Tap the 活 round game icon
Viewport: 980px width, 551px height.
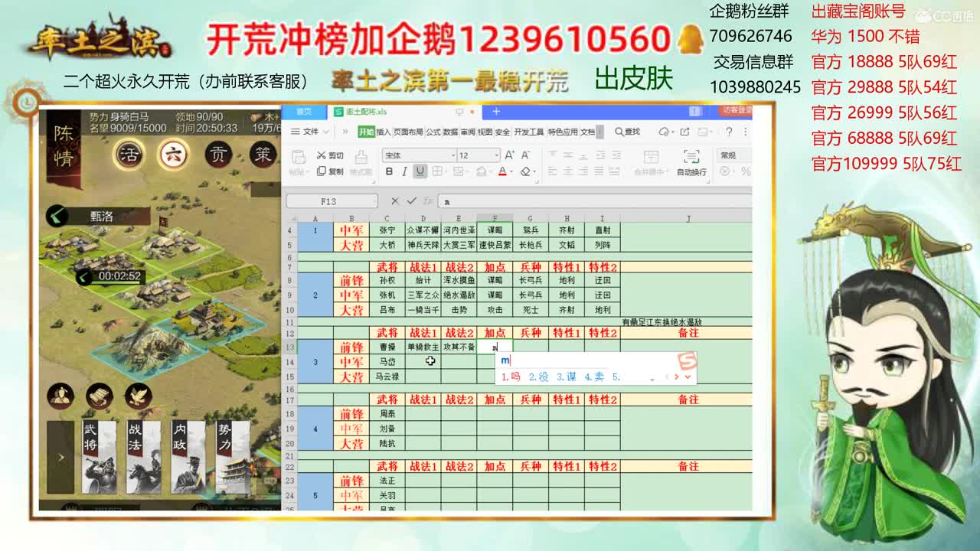pyautogui.click(x=129, y=155)
